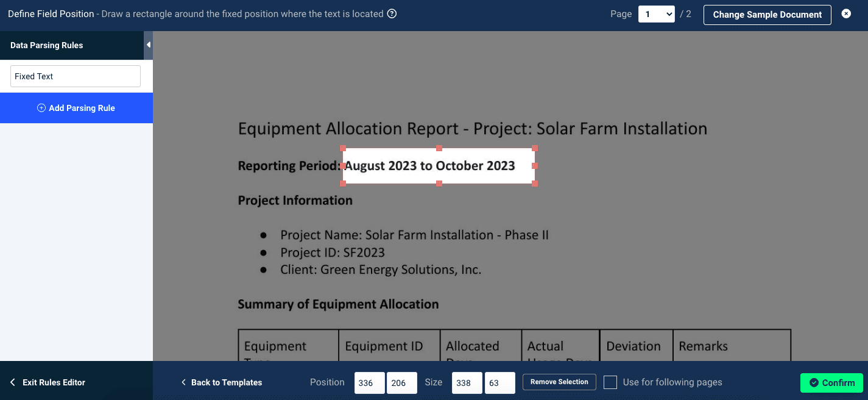Viewport: 868px width, 400px height.
Task: Click the Data Parsing Rules header
Action: (x=47, y=45)
